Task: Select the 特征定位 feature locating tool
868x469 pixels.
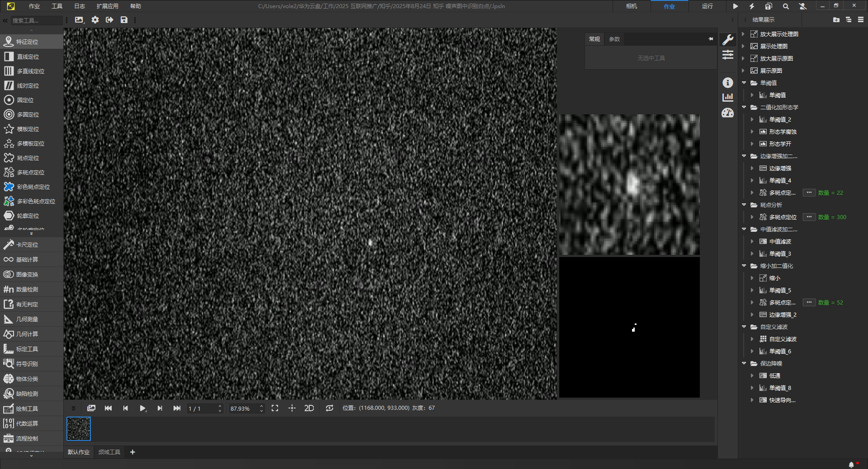Action: click(27, 42)
